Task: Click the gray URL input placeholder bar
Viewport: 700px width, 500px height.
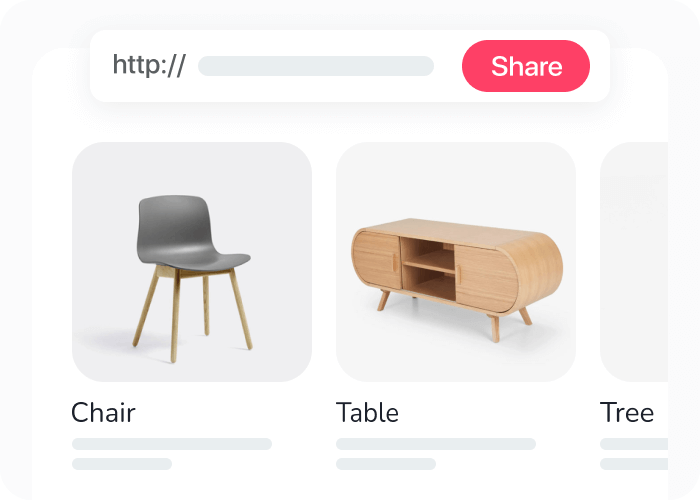Action: [316, 66]
